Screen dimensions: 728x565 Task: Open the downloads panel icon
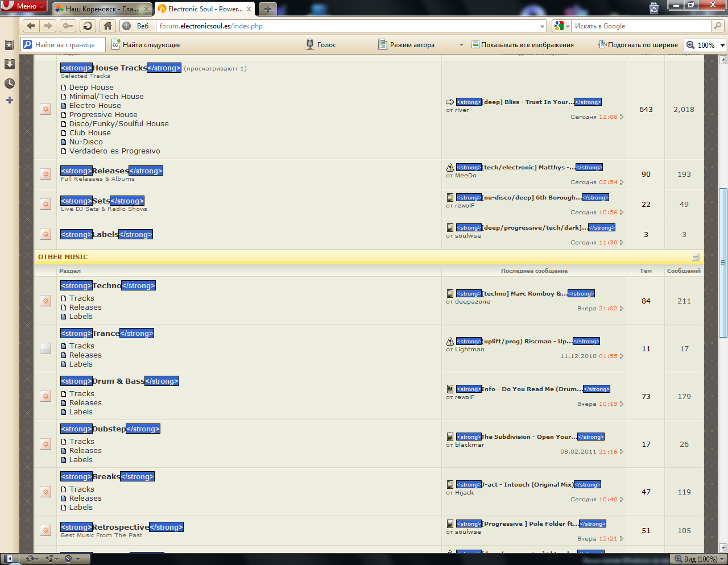(9, 64)
